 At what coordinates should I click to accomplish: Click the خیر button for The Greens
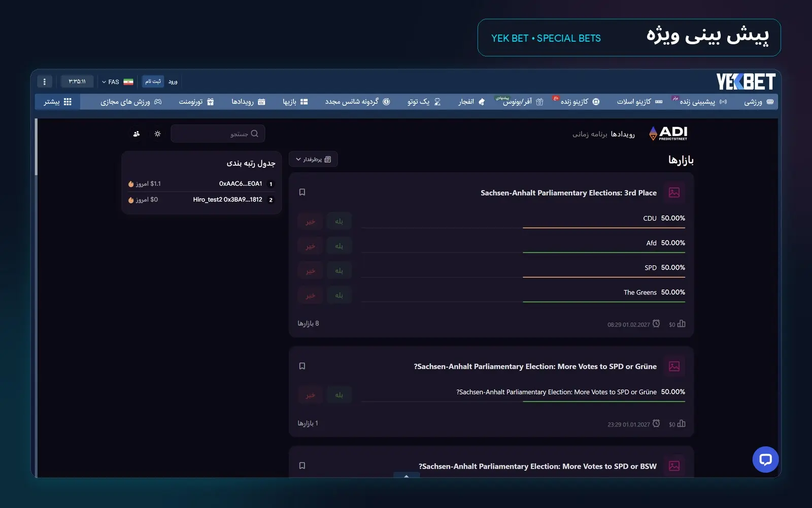(310, 295)
